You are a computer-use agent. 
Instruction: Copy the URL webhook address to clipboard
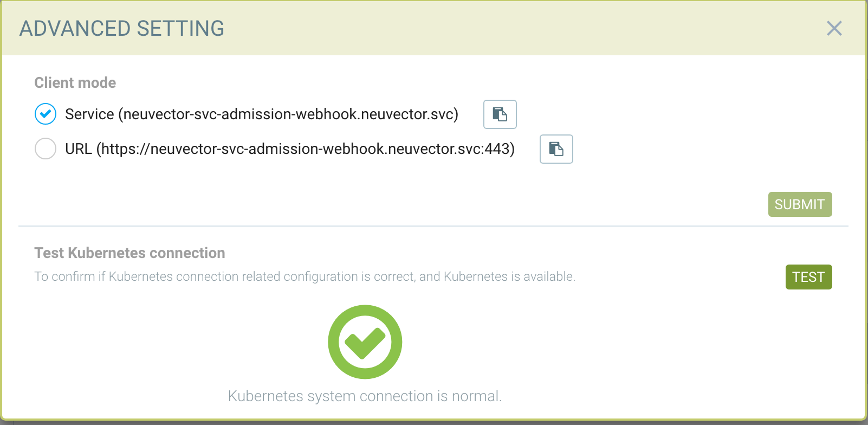pyautogui.click(x=556, y=149)
